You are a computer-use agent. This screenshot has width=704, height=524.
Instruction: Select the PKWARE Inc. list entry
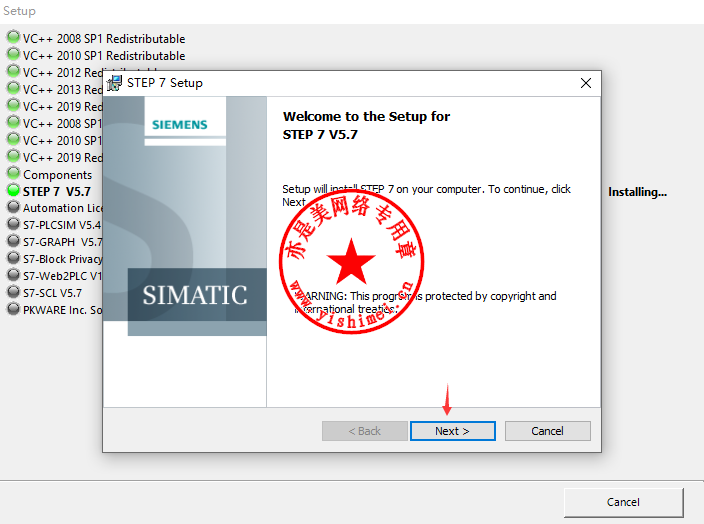(x=63, y=310)
